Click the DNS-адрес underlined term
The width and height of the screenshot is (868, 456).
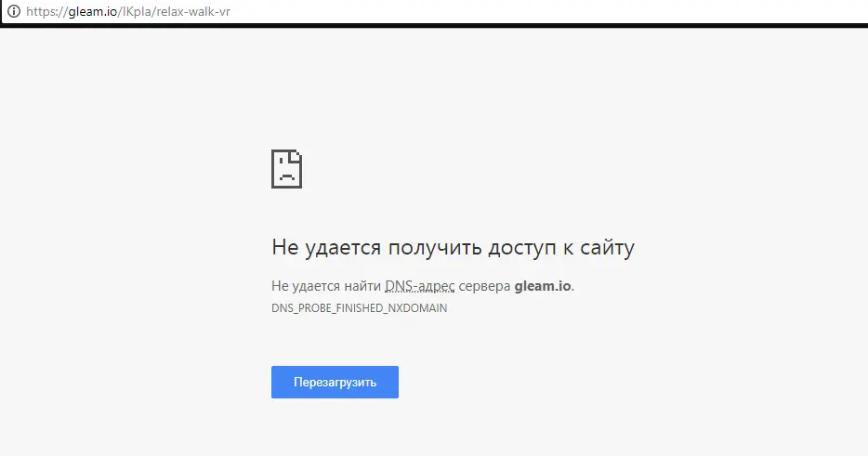420,286
